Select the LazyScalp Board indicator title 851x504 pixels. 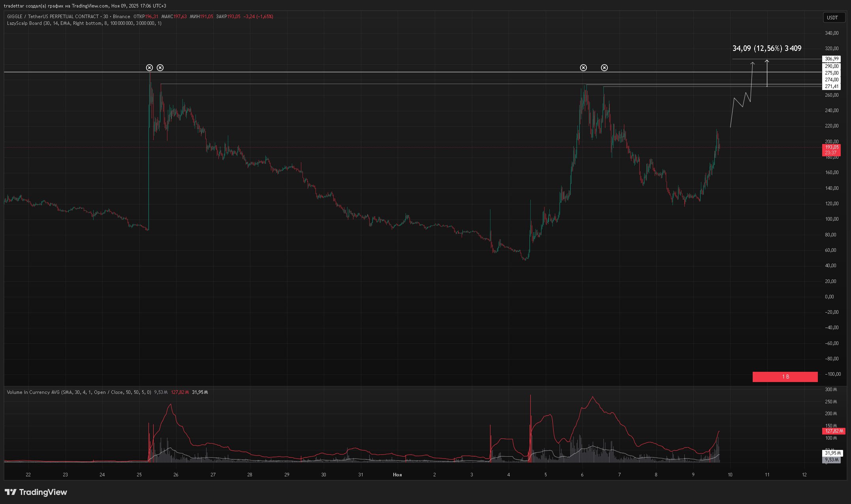24,23
